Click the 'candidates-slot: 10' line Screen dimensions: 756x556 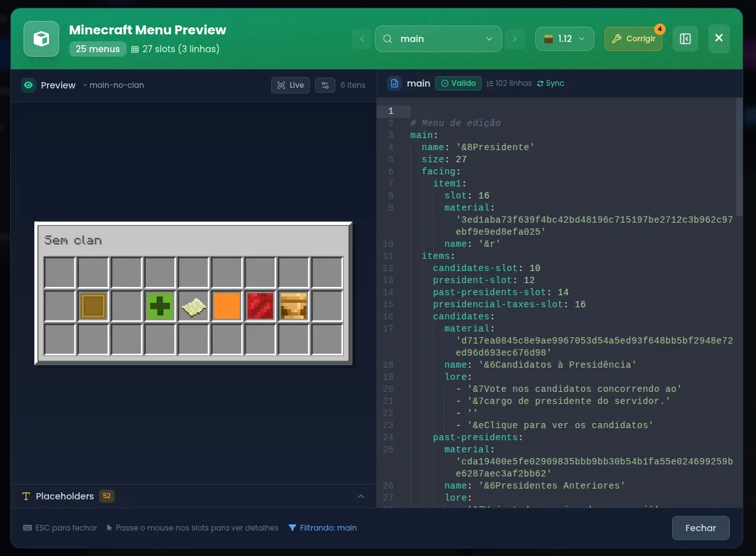(x=486, y=268)
